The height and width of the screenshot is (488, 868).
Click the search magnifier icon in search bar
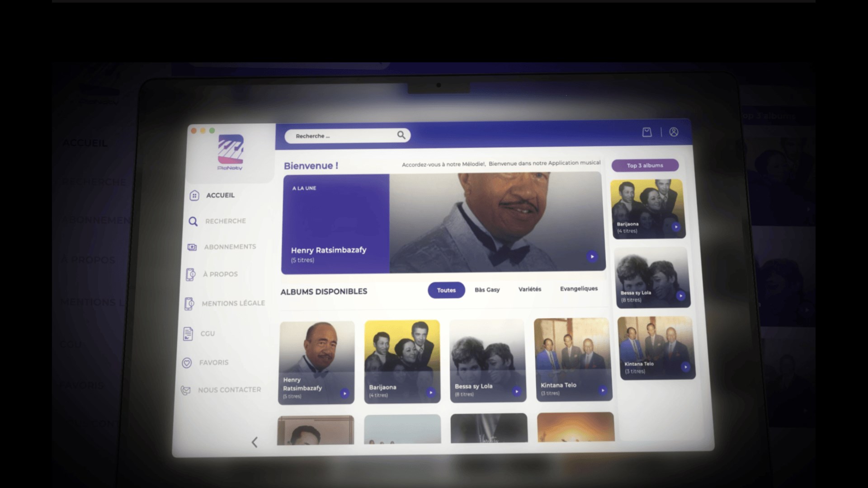coord(401,135)
